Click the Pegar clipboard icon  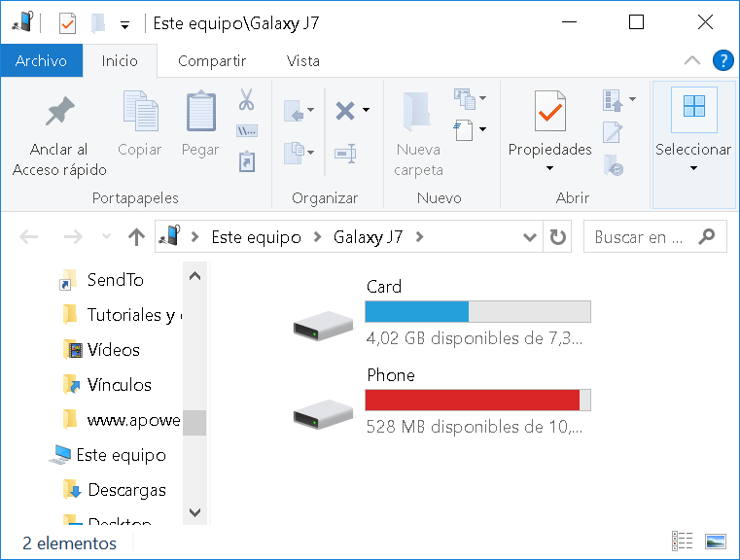pos(201,111)
